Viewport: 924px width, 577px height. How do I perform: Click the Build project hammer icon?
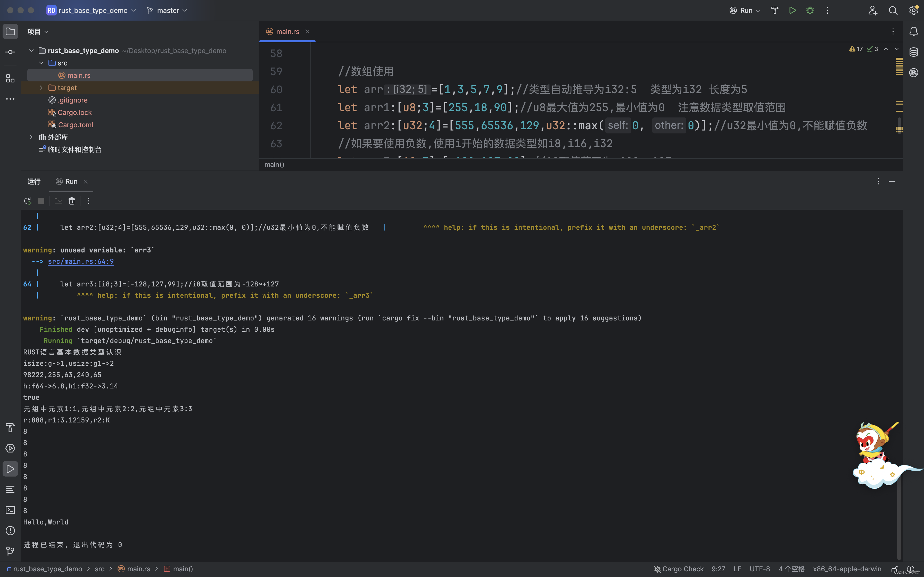pyautogui.click(x=775, y=10)
